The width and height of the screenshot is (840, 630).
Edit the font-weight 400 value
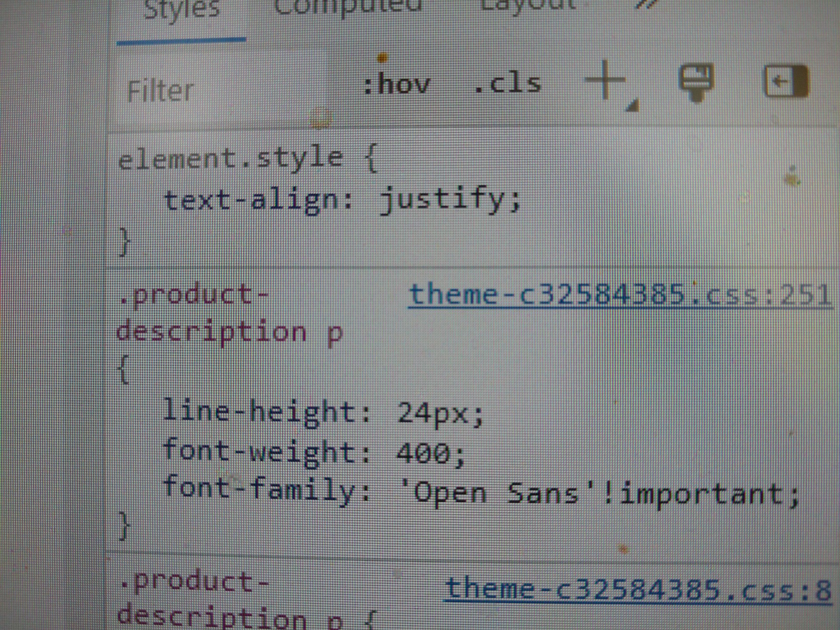(423, 453)
